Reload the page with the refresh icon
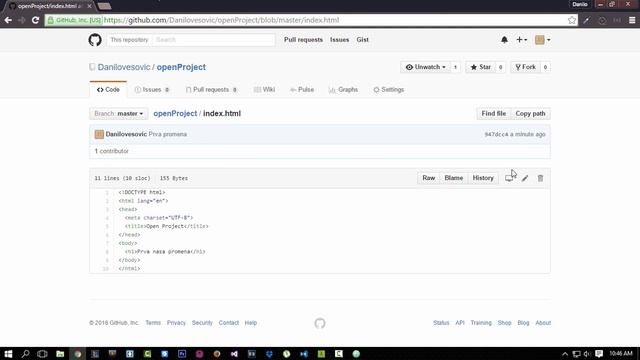The width and height of the screenshot is (640, 360). [35, 20]
